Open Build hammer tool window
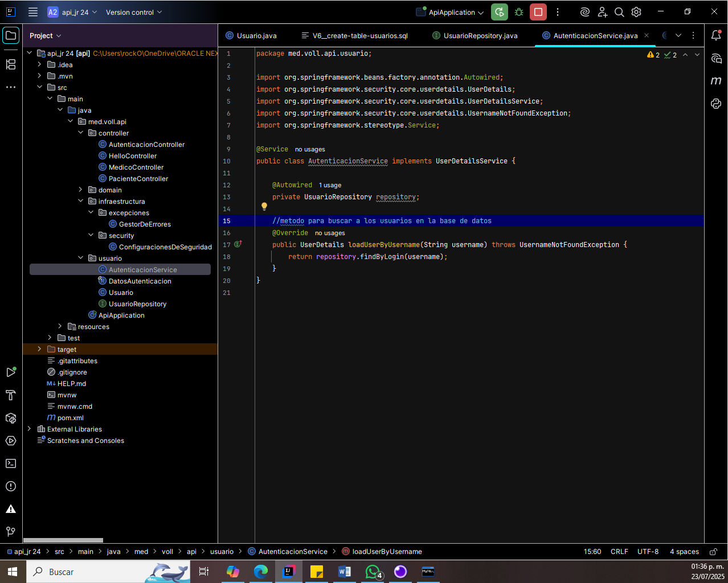728x583 pixels. click(11, 395)
